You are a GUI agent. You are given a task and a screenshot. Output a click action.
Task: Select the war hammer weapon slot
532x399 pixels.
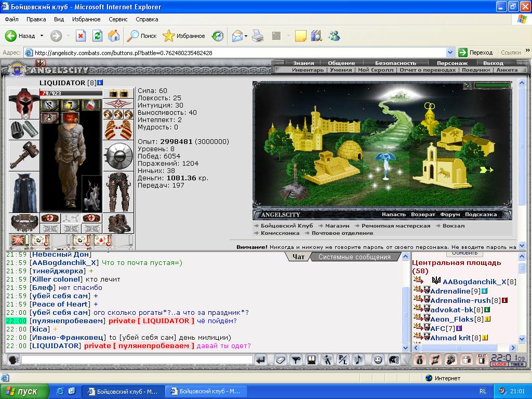24,155
